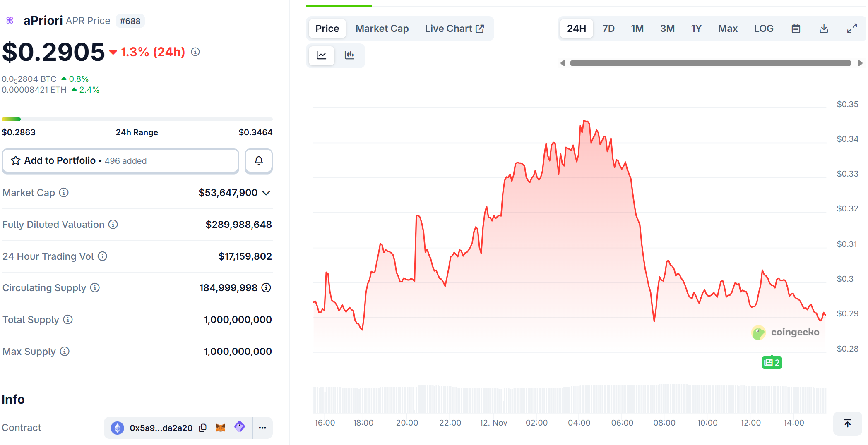The height and width of the screenshot is (445, 868).
Task: Select the line chart view icon
Action: (321, 55)
